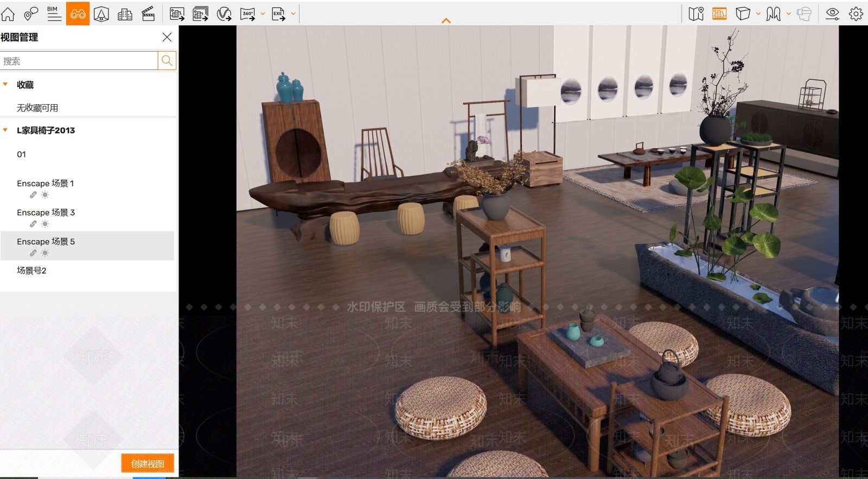Open the BIM information panel
The height and width of the screenshot is (479, 868).
click(54, 14)
